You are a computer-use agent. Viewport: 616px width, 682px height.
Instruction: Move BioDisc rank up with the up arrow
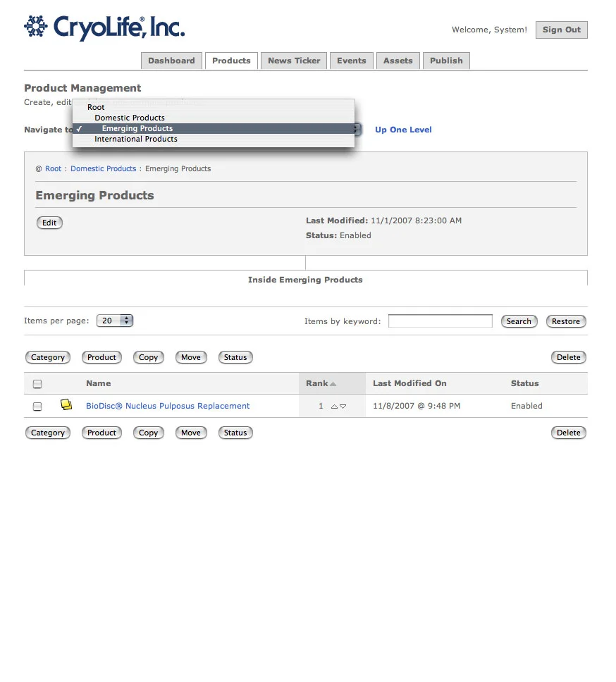[334, 407]
